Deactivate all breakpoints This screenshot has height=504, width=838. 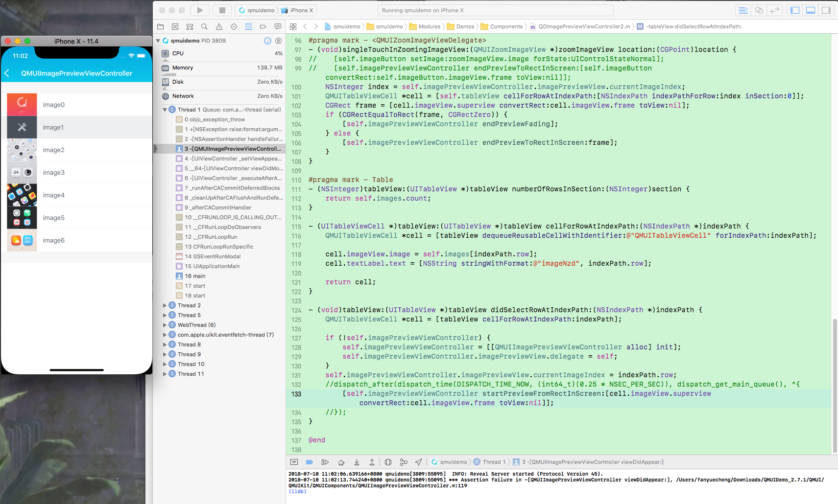click(x=309, y=461)
